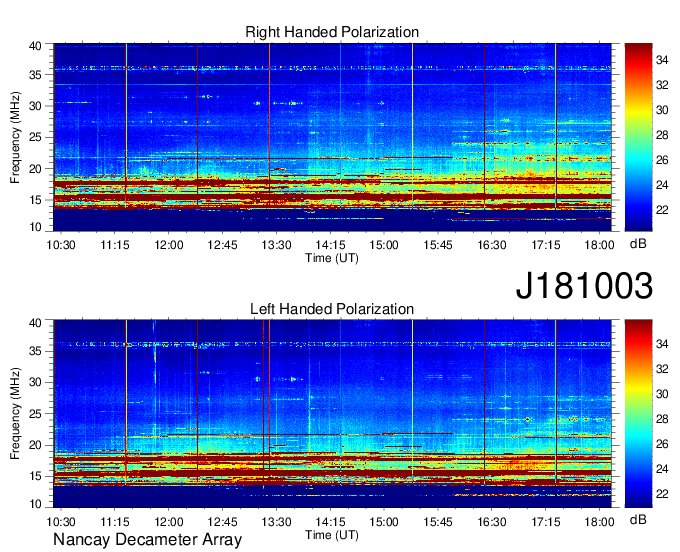Click the "40" frequency tick of Left Handed plot
This screenshot has height=552, width=680.
tap(35, 322)
